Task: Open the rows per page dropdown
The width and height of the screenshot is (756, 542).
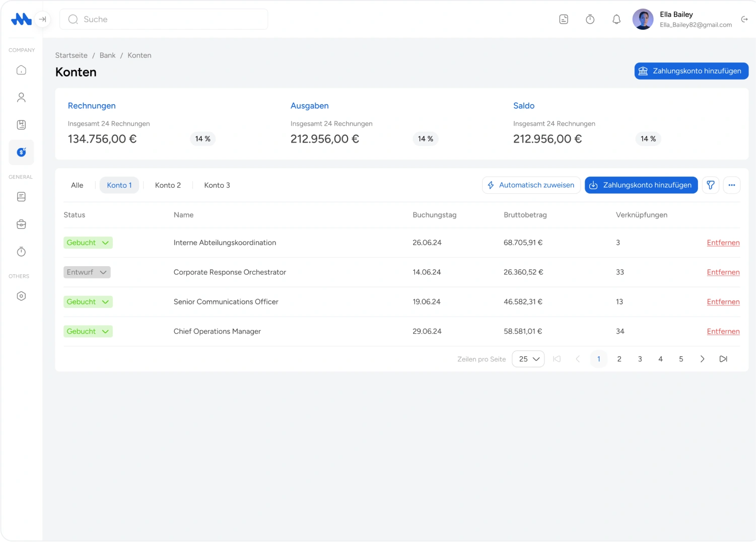Action: tap(528, 359)
